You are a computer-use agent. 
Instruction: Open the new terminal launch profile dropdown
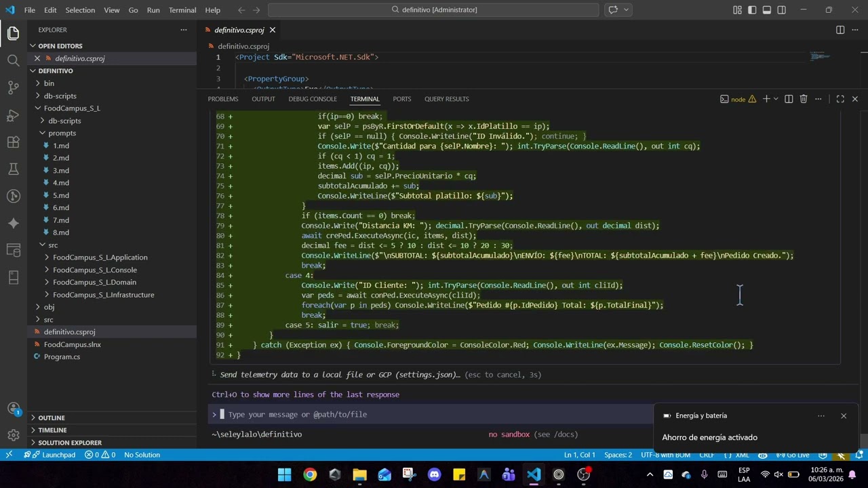point(776,99)
